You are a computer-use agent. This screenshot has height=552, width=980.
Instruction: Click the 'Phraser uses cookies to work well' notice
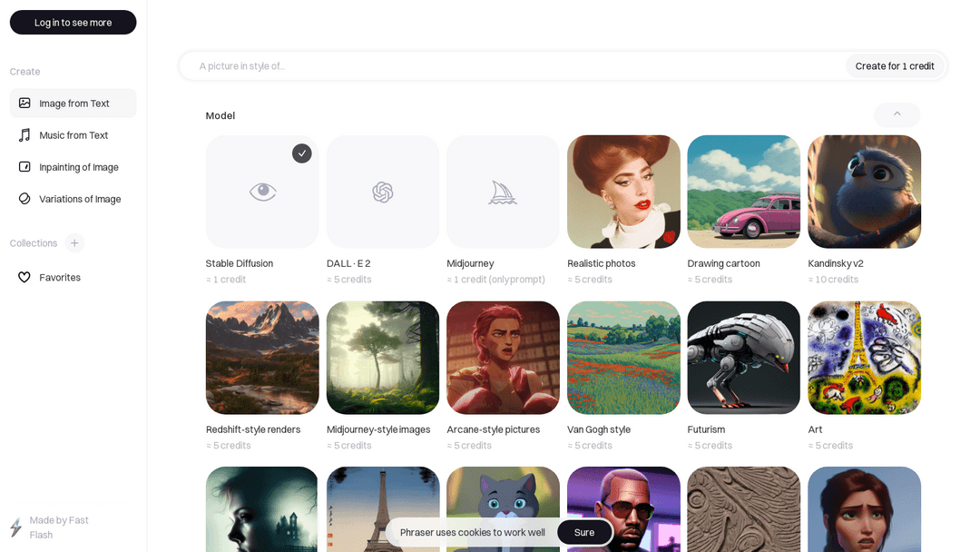click(x=473, y=532)
